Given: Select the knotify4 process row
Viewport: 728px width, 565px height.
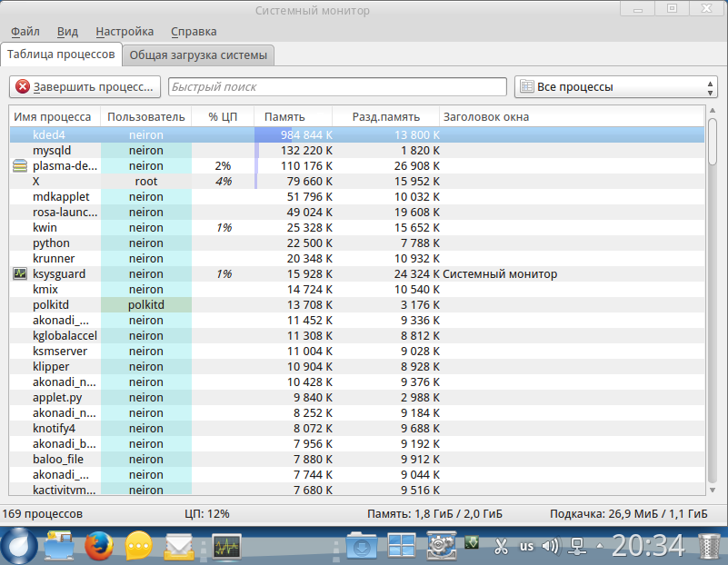Looking at the screenshot, I should coord(356,428).
